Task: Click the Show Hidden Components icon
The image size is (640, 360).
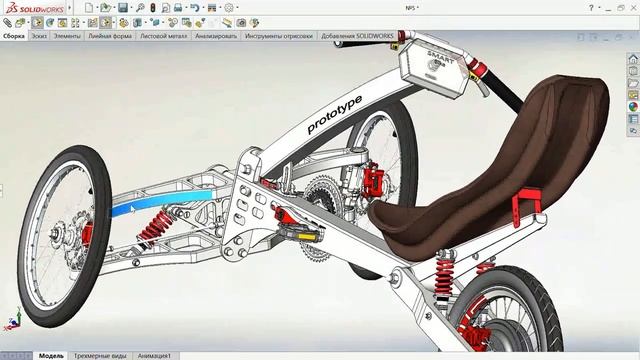Action: click(x=124, y=23)
